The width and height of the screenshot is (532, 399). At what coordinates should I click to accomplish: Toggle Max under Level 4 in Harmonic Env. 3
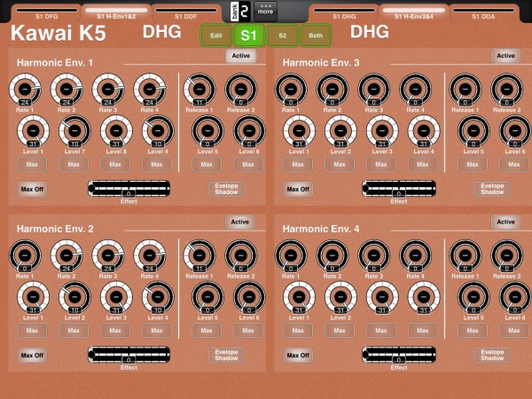click(423, 165)
